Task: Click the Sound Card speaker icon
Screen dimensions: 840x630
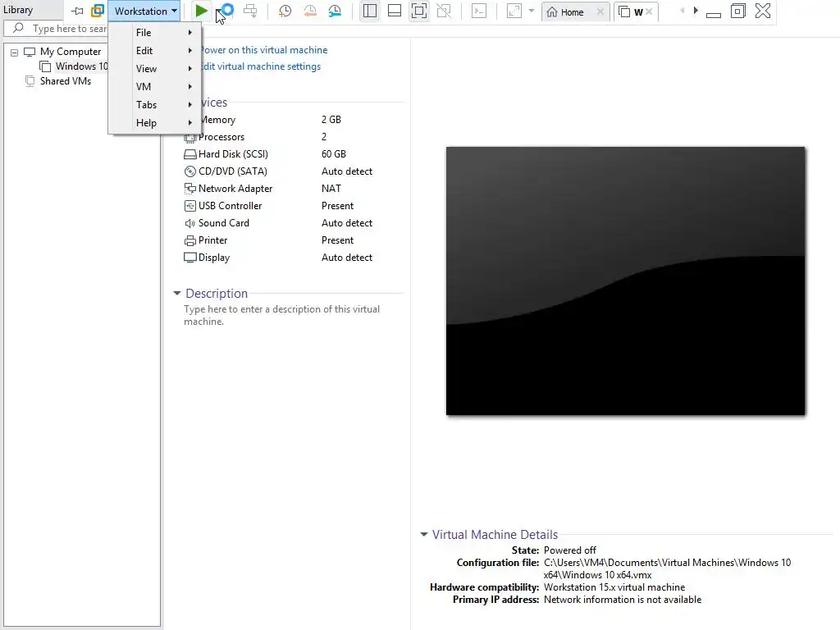Action: tap(189, 223)
